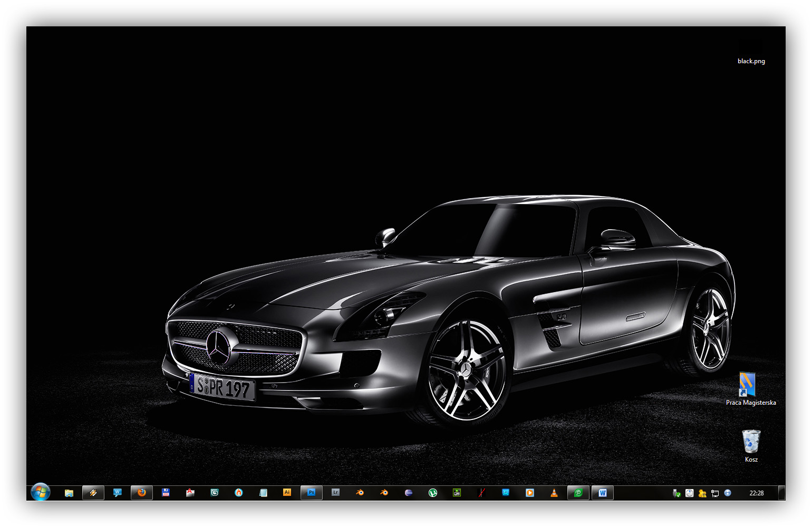Screen dimensions: 812x527
Task: Switch to the Microsoft Word window
Action: tap(602, 493)
